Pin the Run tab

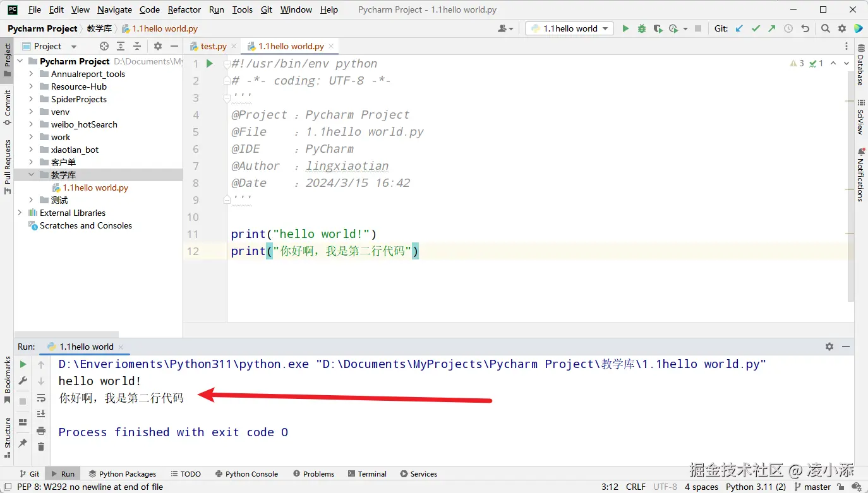[x=23, y=443]
